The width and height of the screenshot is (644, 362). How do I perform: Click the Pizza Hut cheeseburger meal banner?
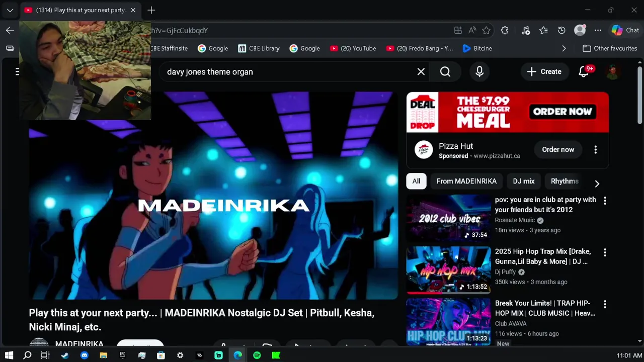pos(508,112)
